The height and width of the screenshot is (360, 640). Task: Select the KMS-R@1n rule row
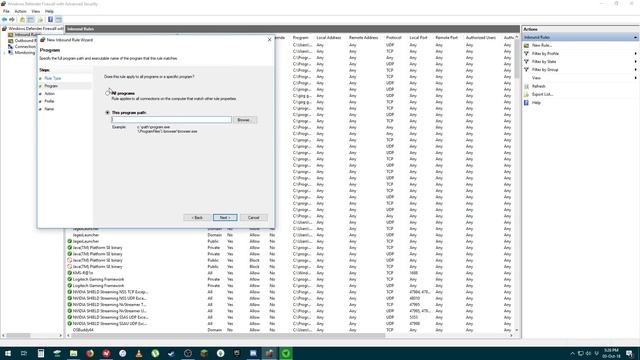coord(290,273)
